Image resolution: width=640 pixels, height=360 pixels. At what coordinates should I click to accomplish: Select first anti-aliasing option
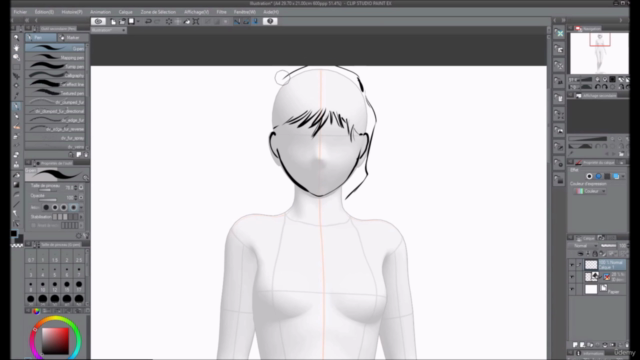(x=46, y=207)
